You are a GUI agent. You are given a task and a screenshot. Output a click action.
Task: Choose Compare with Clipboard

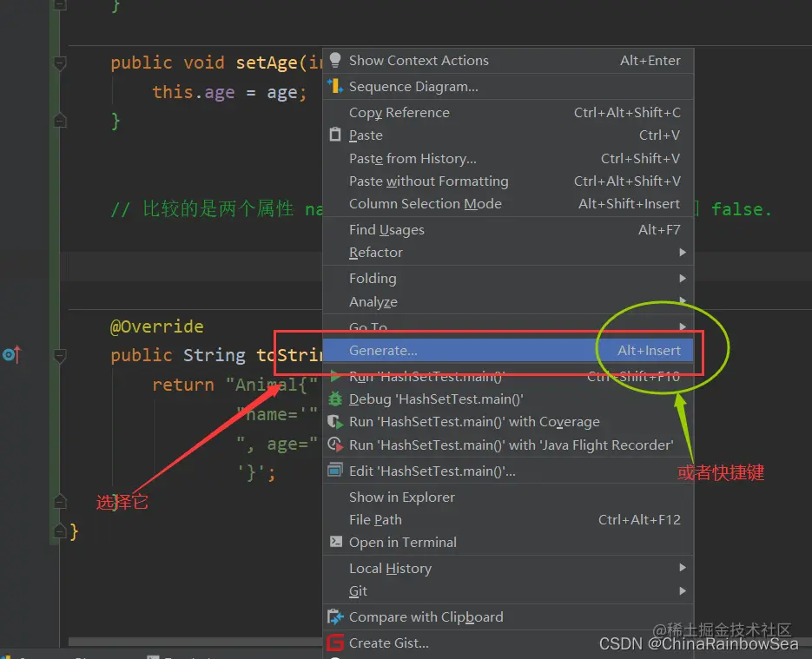tap(508, 617)
